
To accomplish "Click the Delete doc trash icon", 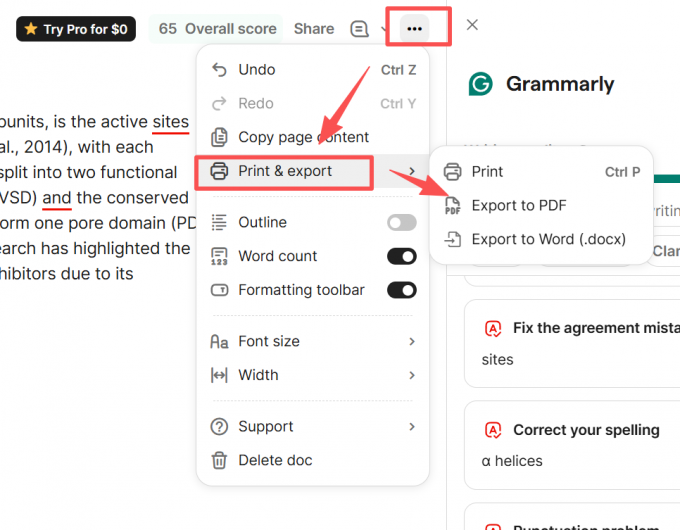I will point(219,460).
